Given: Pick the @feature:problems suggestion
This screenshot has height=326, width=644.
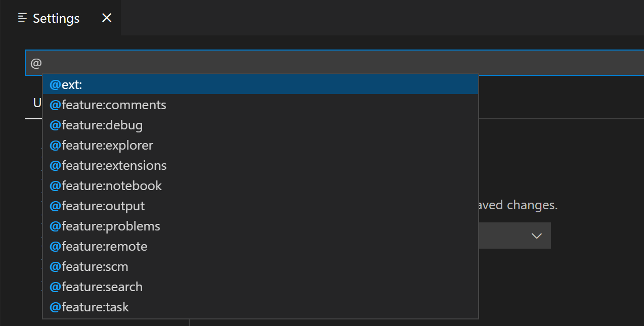Looking at the screenshot, I should (x=104, y=226).
